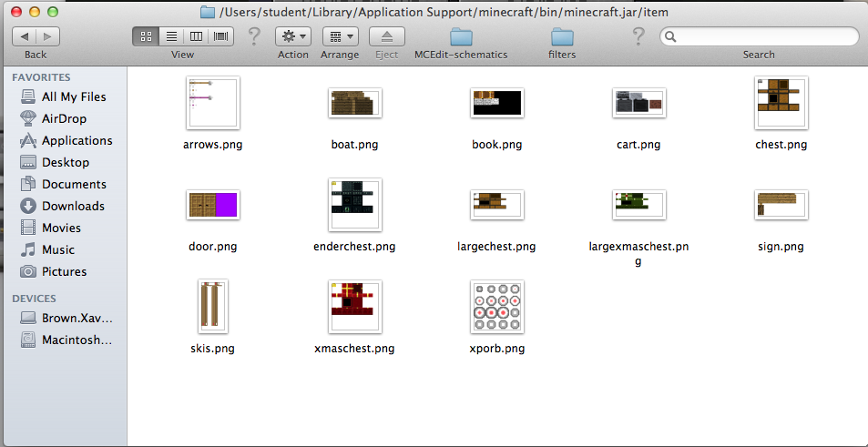Click the question mark left of Action
Screen dimensions: 868x447
tap(253, 37)
